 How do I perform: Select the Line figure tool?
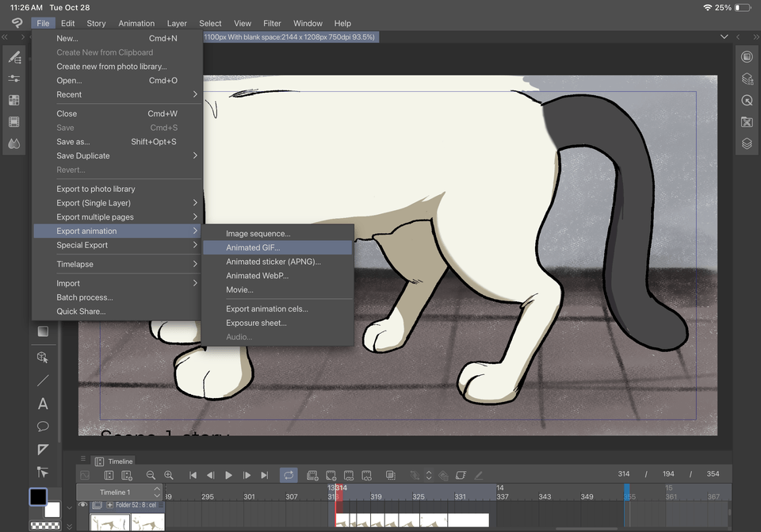[43, 381]
